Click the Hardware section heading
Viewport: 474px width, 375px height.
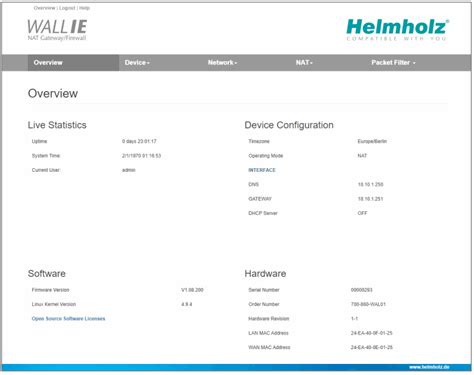click(x=265, y=274)
